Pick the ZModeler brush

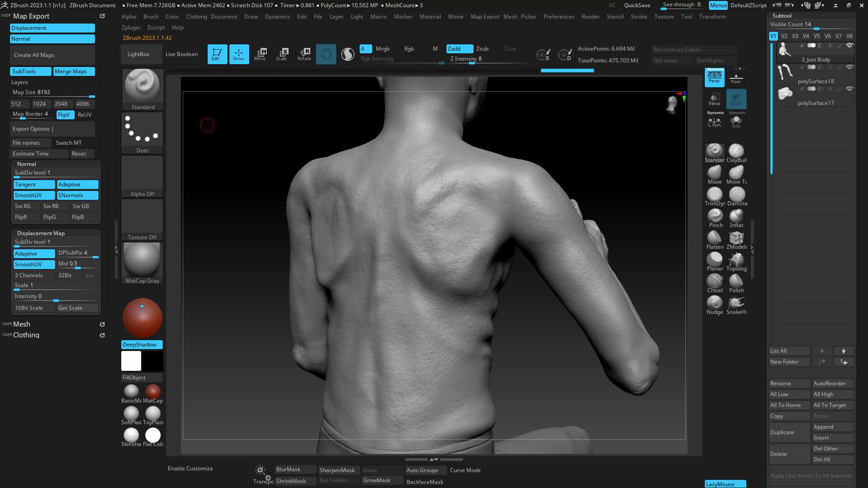coord(736,240)
